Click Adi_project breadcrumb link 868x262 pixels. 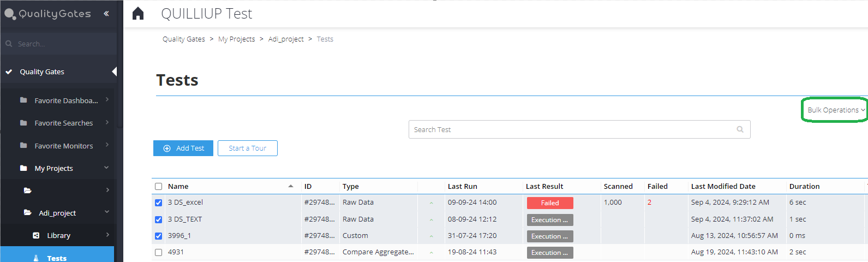pos(286,39)
